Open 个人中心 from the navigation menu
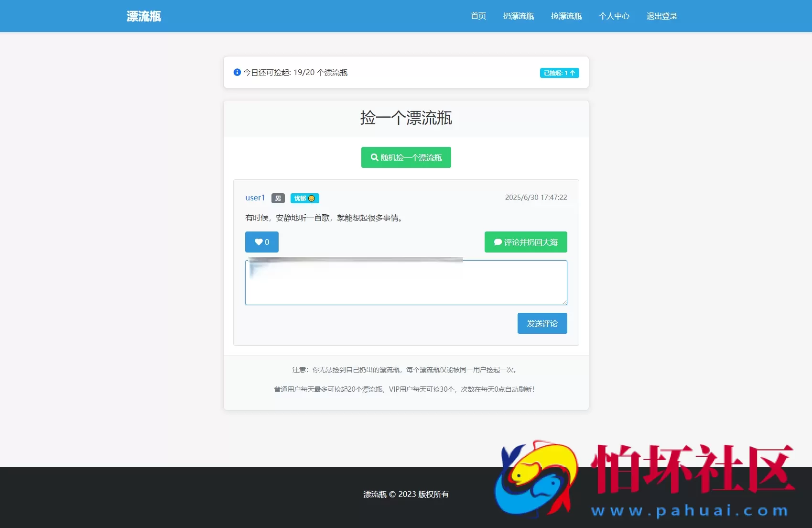 coord(614,16)
